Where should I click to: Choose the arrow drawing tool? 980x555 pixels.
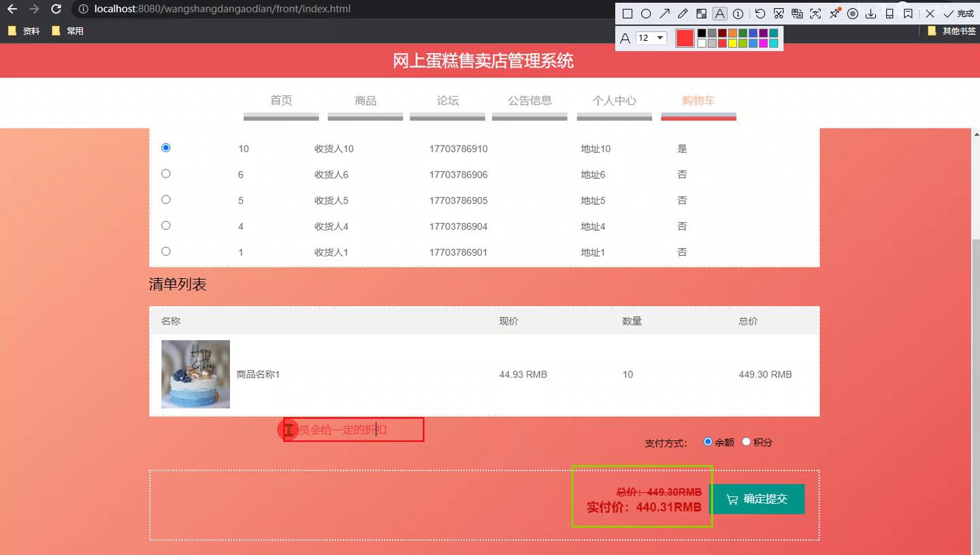(x=664, y=14)
